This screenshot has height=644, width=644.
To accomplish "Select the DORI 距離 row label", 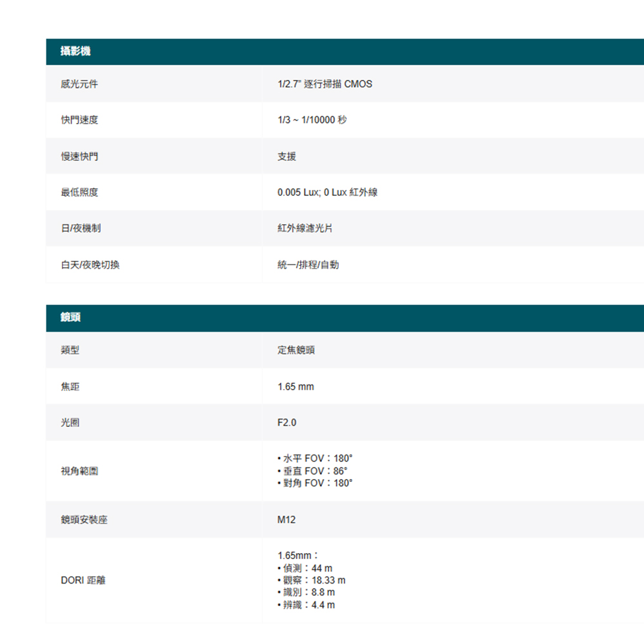I will (83, 580).
